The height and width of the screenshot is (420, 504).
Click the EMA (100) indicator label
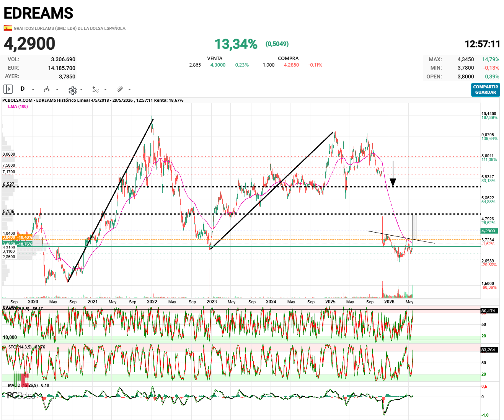point(18,106)
